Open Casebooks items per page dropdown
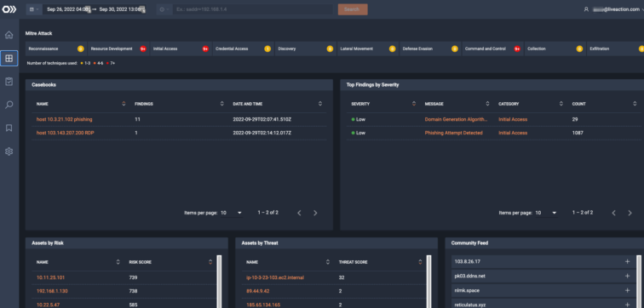This screenshot has height=308, width=644. tap(231, 213)
